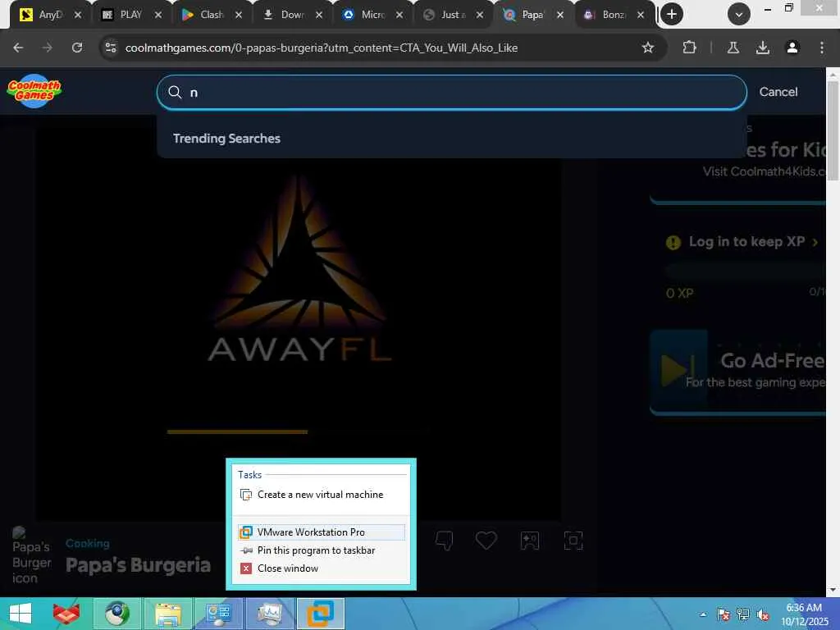
Task: Expand the tab search dropdown
Action: pyautogui.click(x=739, y=15)
